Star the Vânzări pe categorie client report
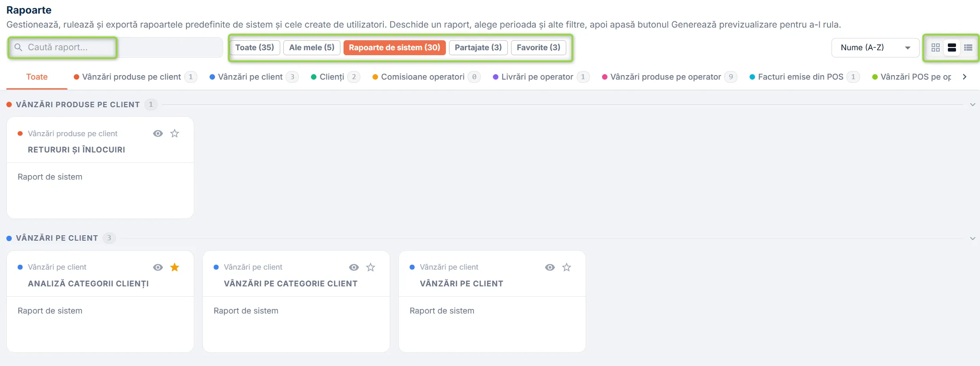980x366 pixels. pos(371,267)
